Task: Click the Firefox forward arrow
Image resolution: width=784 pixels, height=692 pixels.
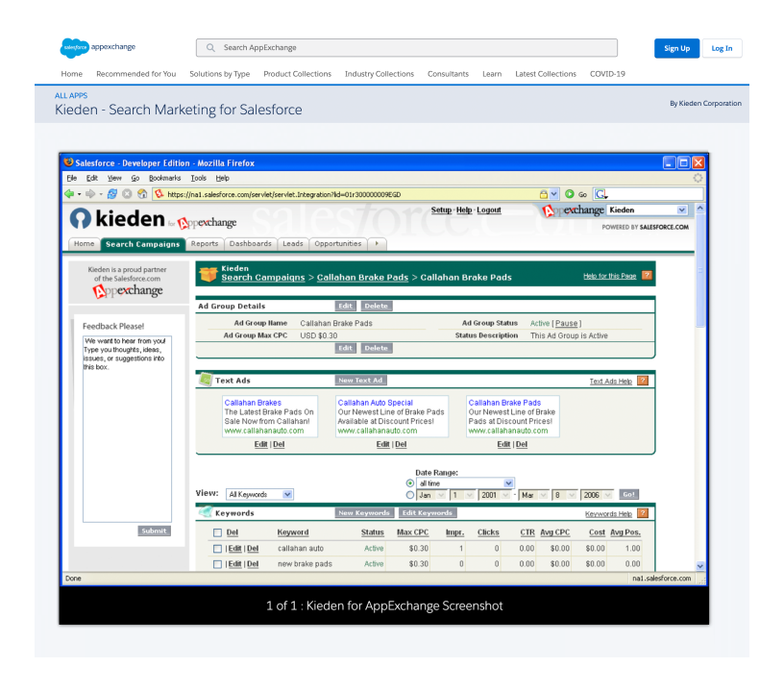Action: [x=90, y=194]
